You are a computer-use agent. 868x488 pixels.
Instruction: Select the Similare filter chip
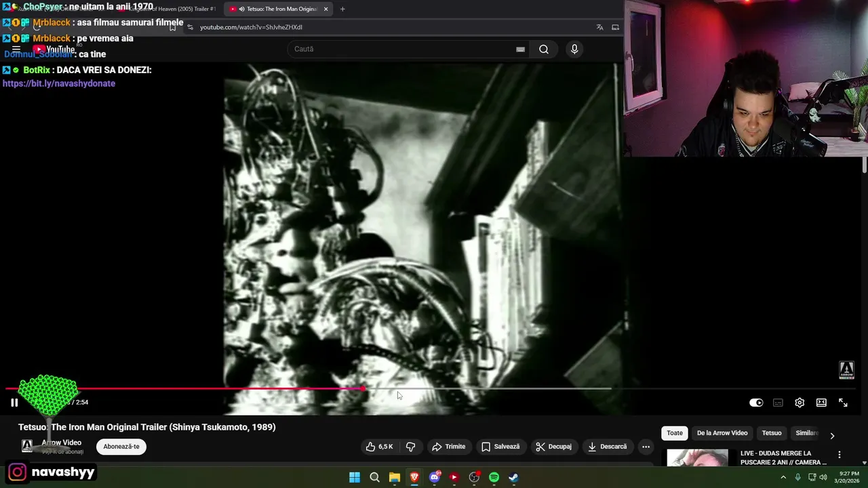pyautogui.click(x=807, y=433)
